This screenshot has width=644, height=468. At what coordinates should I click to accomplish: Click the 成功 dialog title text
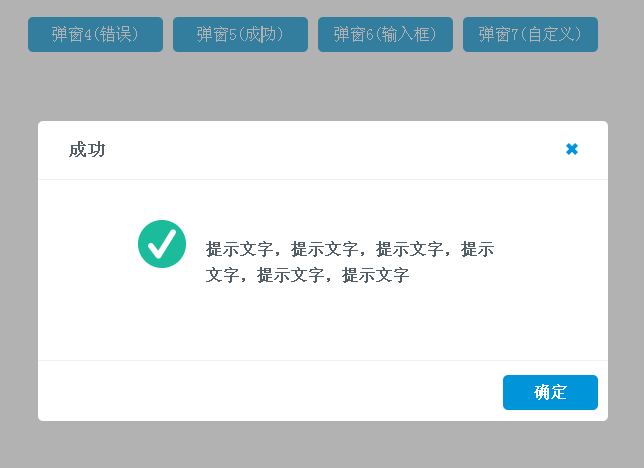point(87,150)
